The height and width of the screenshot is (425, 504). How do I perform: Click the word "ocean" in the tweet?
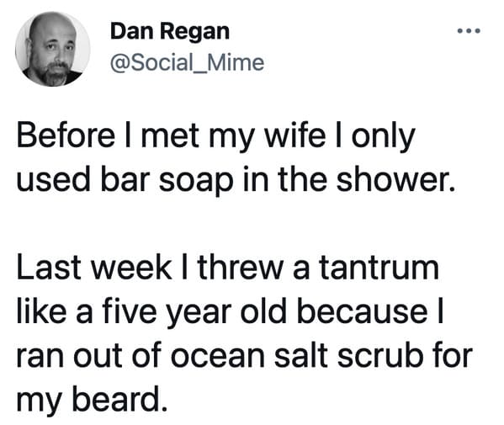click(217, 357)
